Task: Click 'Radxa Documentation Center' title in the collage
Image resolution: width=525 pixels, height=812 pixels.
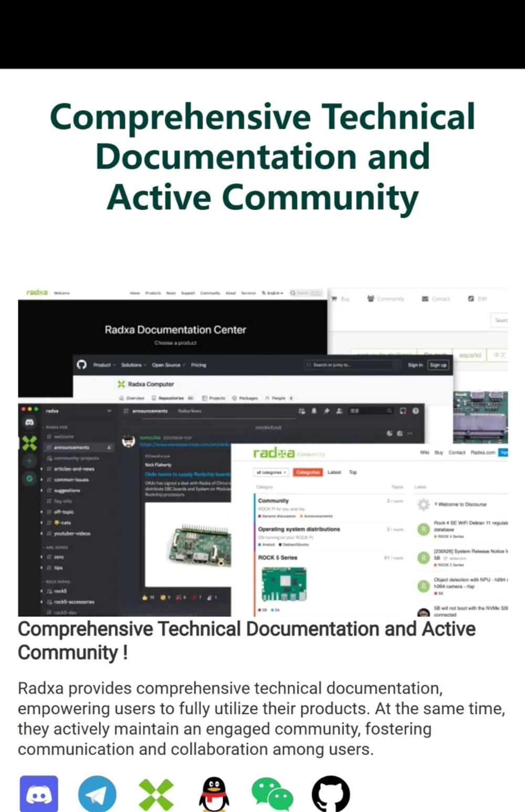Action: 175,330
